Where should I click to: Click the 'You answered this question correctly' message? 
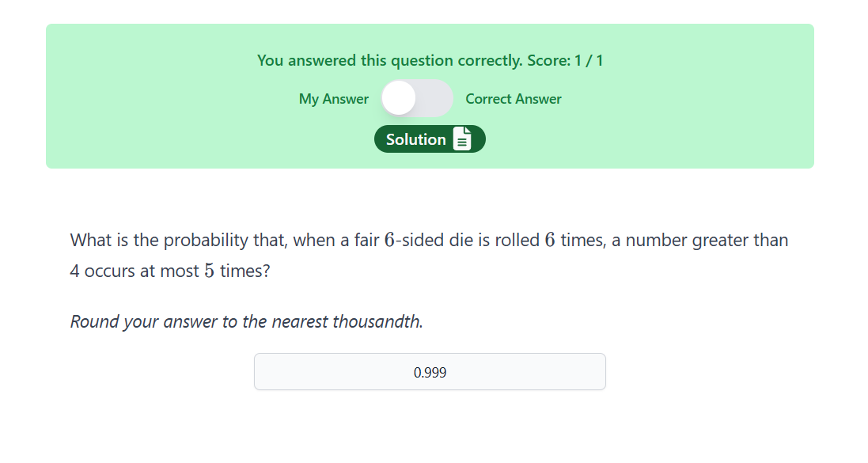pos(390,60)
